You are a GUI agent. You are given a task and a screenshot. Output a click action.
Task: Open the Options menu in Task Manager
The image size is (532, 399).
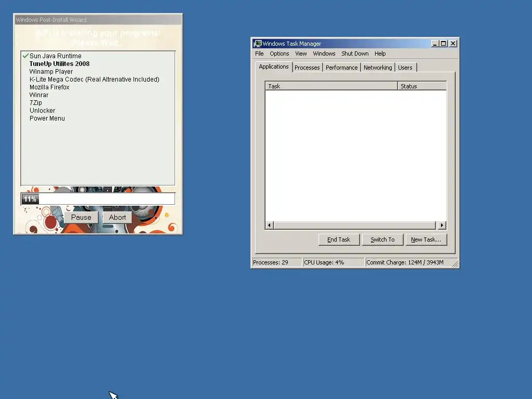pos(279,54)
